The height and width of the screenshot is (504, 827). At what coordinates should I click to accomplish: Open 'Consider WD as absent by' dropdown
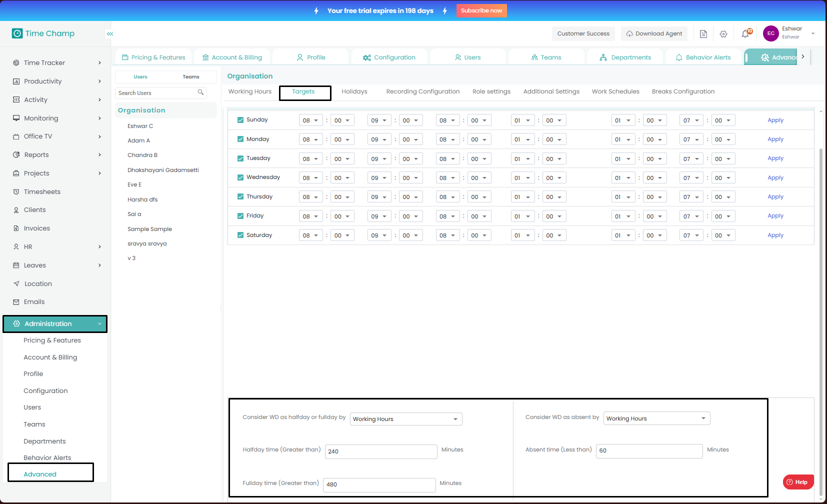(x=656, y=418)
